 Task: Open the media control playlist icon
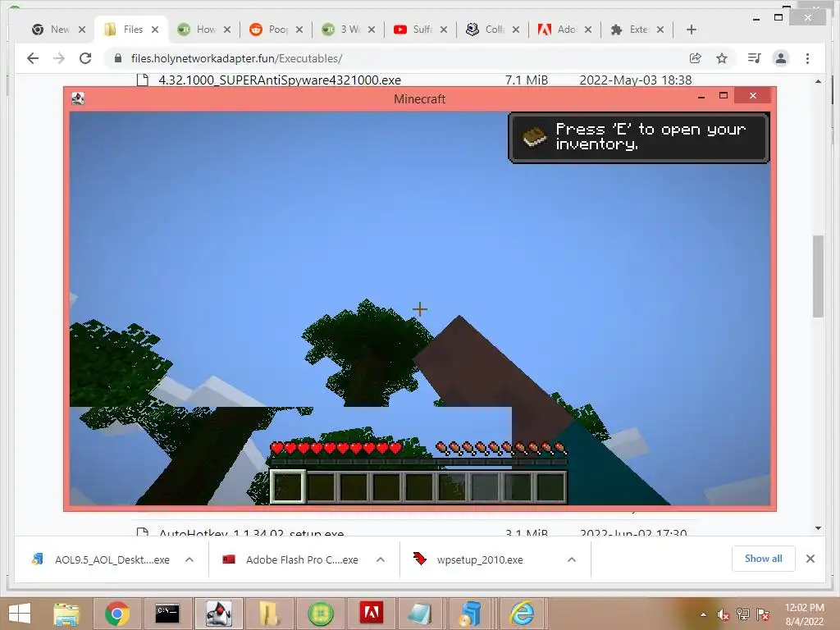[x=755, y=58]
